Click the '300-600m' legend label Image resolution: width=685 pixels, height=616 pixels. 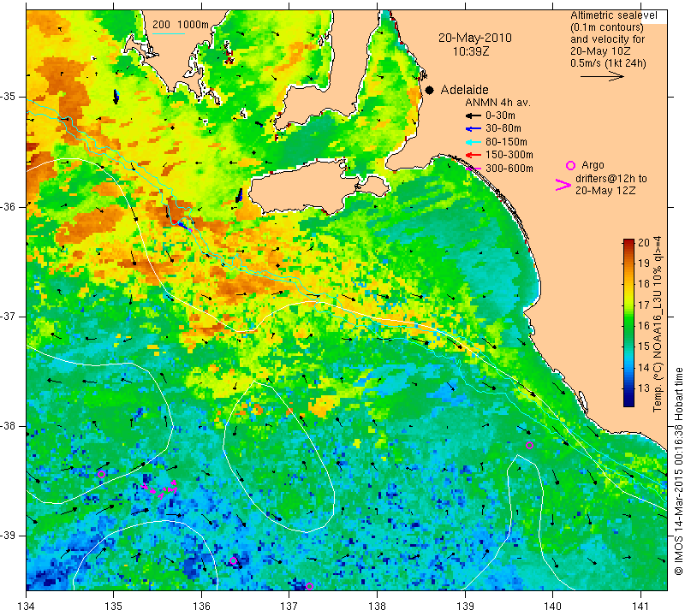[509, 169]
